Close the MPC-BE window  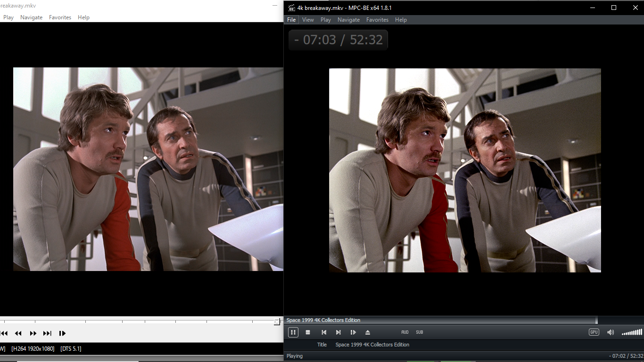(635, 8)
